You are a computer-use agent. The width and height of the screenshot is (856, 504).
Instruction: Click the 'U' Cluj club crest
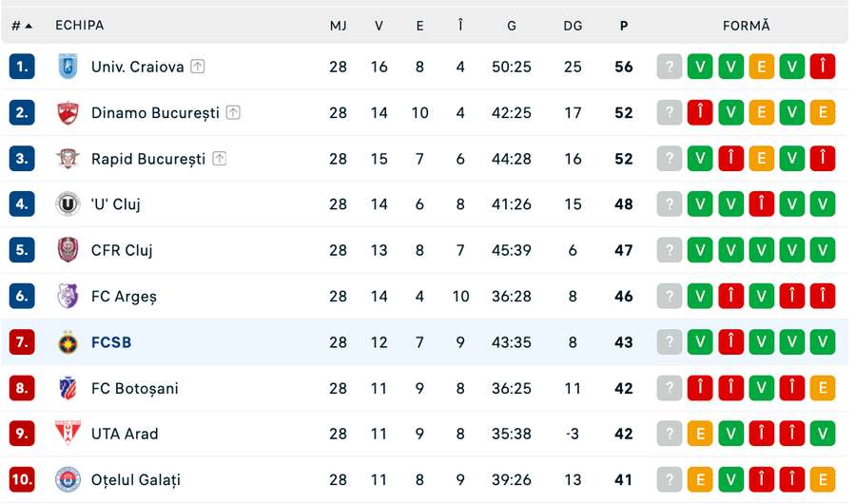click(68, 204)
